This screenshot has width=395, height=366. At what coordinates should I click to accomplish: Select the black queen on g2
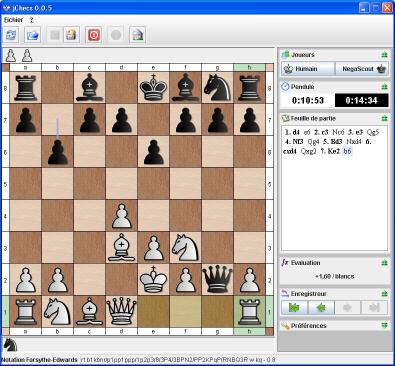click(217, 279)
